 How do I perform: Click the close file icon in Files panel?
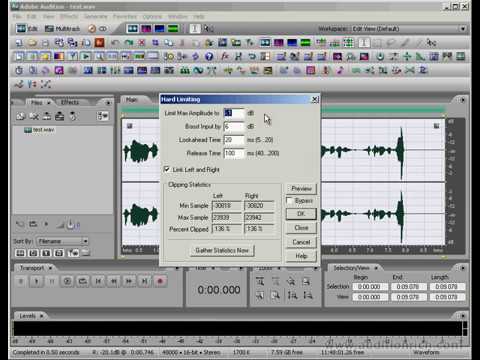pyautogui.click(x=34, y=116)
